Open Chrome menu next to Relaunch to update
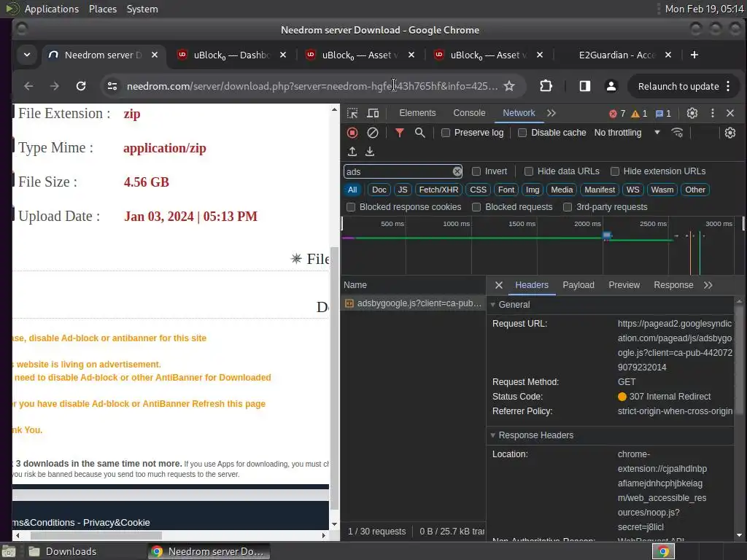This screenshot has width=747, height=560. (x=728, y=86)
